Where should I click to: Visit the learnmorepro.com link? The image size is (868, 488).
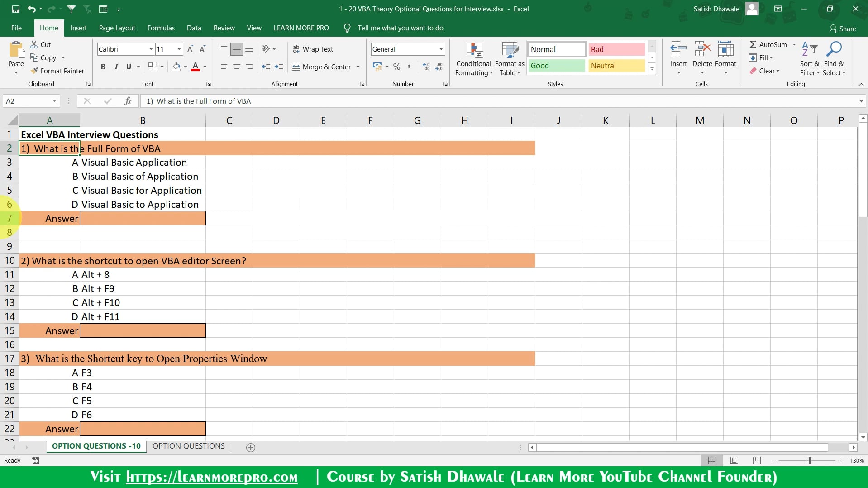pyautogui.click(x=211, y=477)
